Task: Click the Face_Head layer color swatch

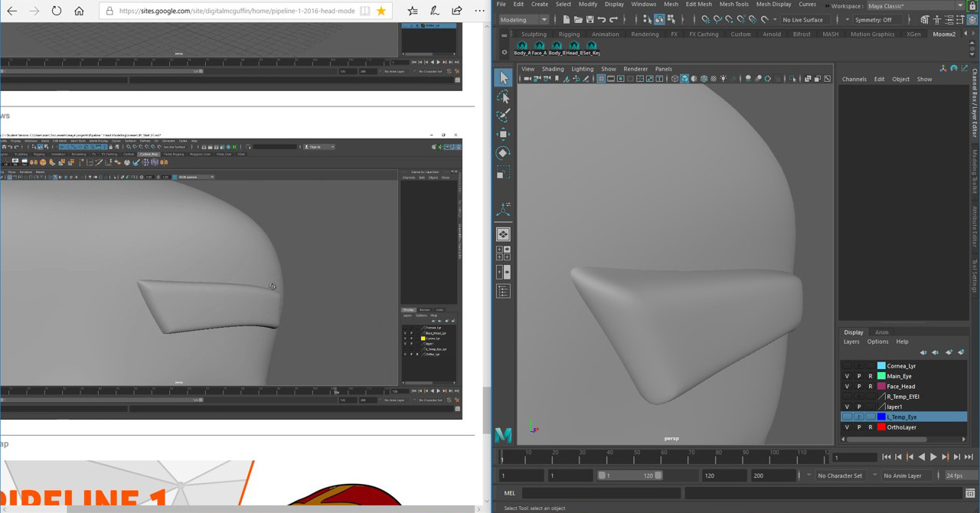Action: coord(881,387)
